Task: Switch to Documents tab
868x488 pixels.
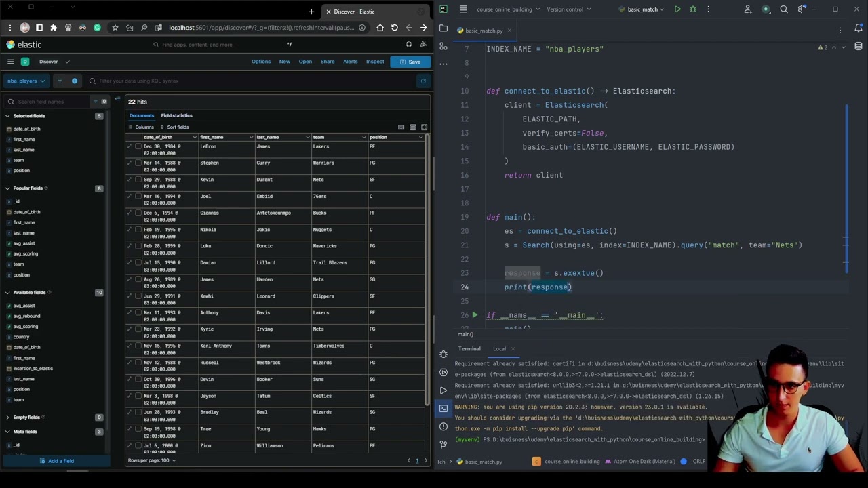Action: pyautogui.click(x=142, y=116)
